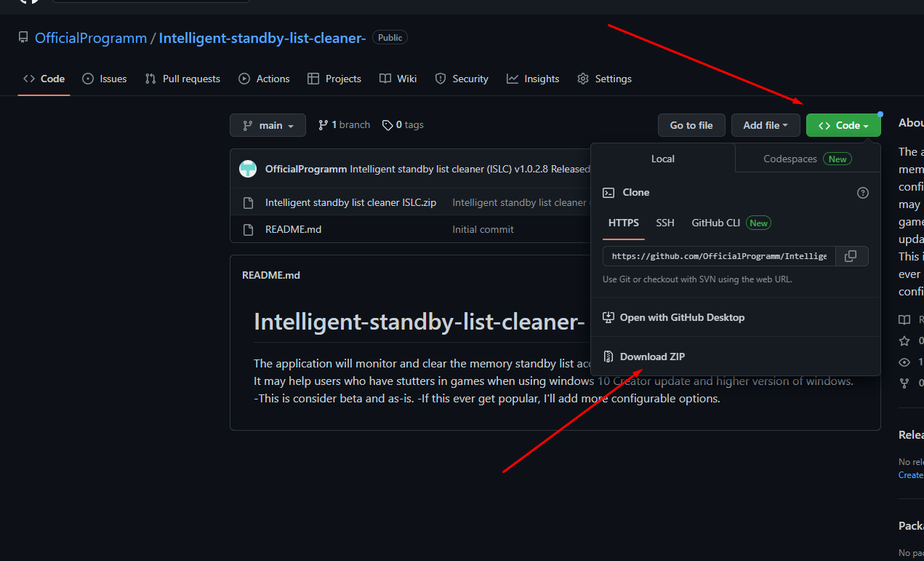Switch to the Codespaces tab
Image resolution: width=924 pixels, height=561 pixels.
808,159
